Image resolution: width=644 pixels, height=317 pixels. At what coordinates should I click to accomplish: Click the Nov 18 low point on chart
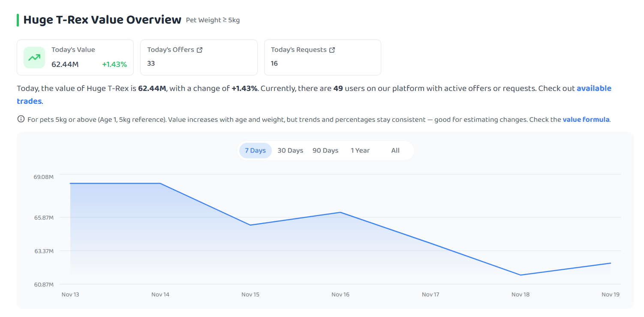(521, 275)
